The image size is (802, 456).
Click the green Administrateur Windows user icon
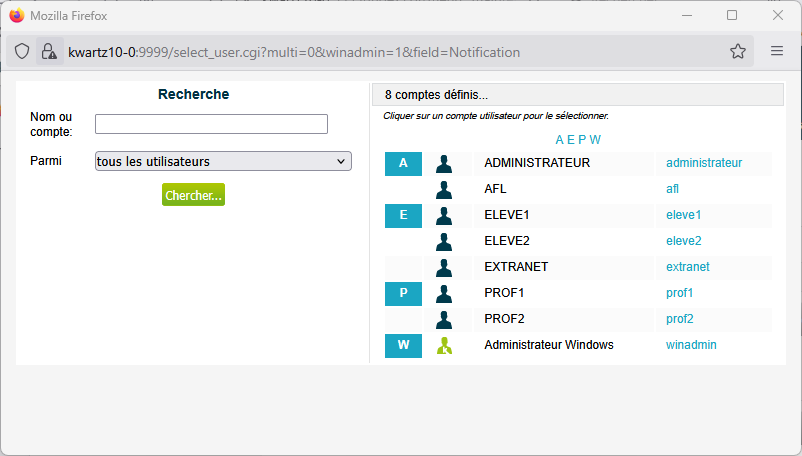pyautogui.click(x=444, y=346)
